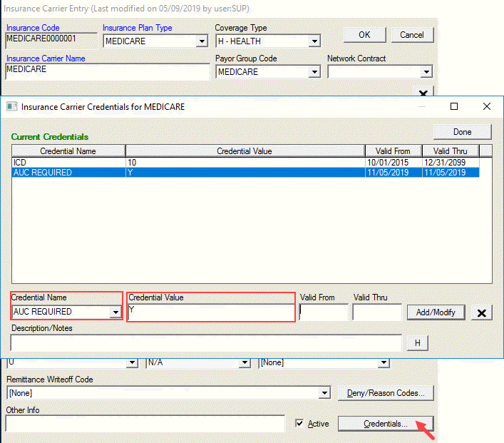Expand the Payor Group Code dropdown
504x443 pixels.
[x=314, y=72]
